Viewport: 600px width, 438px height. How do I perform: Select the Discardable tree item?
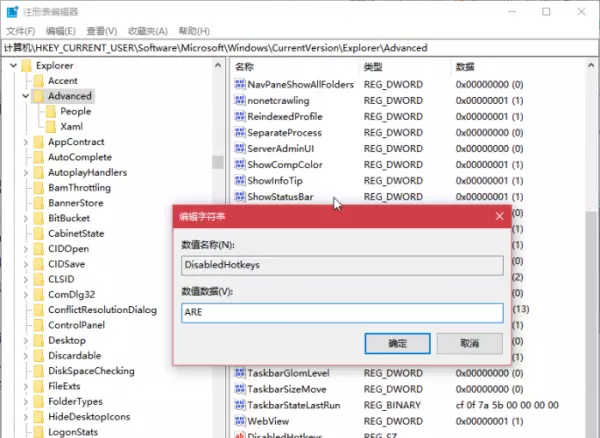coord(74,356)
